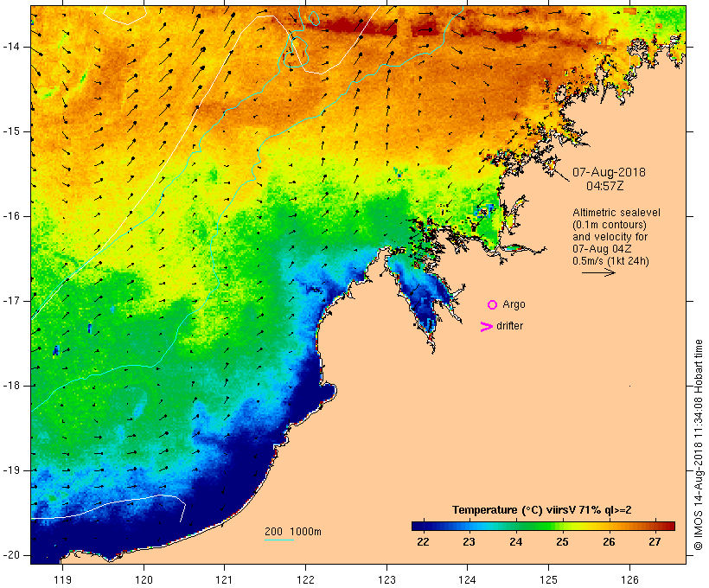Image resolution: width=709 pixels, height=588 pixels.
Task: Click the '07-Aug-2018' date text
Action: coord(609,172)
